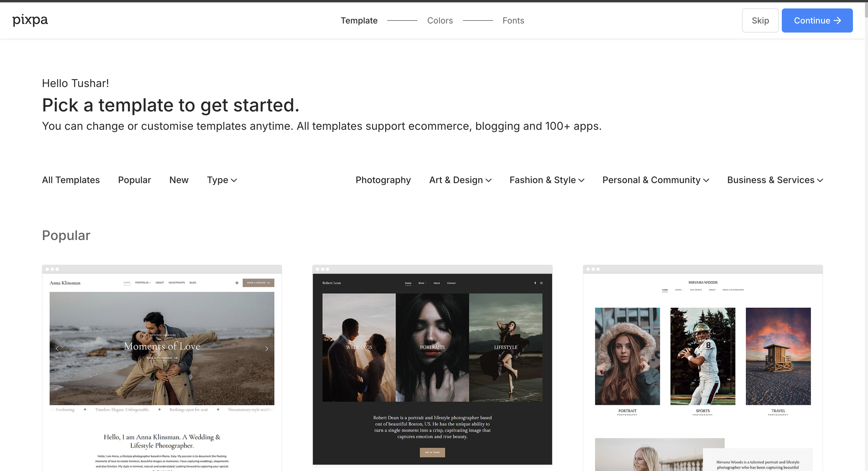
Task: Select the Template step
Action: [x=359, y=20]
